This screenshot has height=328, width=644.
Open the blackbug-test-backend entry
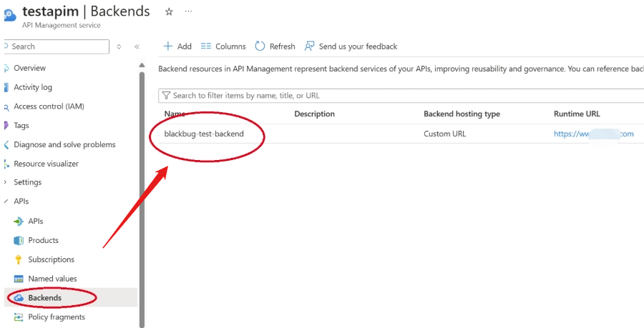[204, 134]
